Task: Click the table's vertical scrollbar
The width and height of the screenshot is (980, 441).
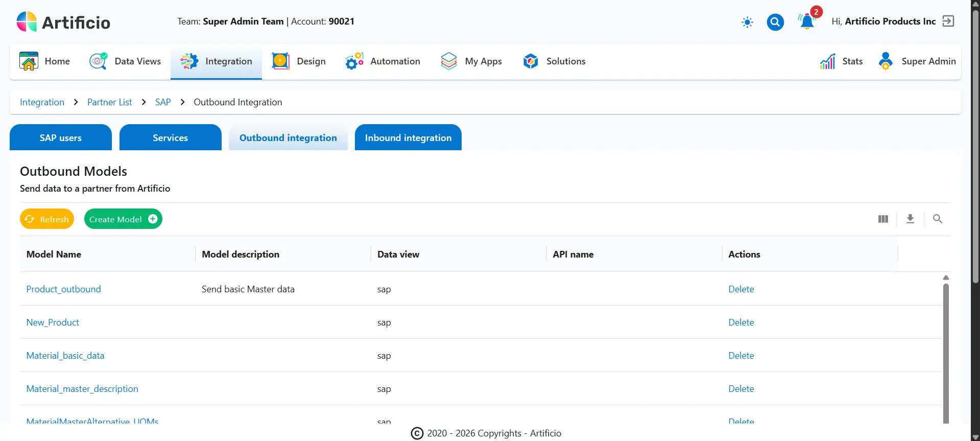Action: [946, 353]
